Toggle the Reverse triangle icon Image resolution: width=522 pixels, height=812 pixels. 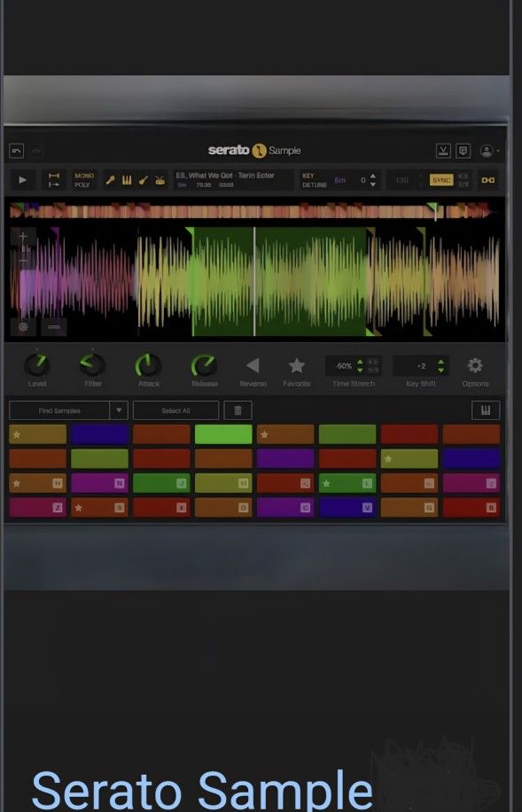coord(253,365)
